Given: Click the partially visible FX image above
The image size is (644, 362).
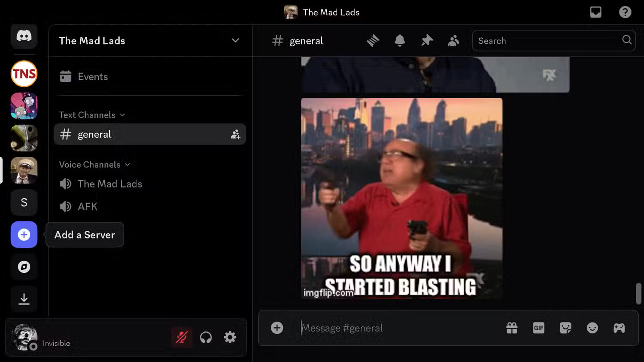Looking at the screenshot, I should (435, 75).
